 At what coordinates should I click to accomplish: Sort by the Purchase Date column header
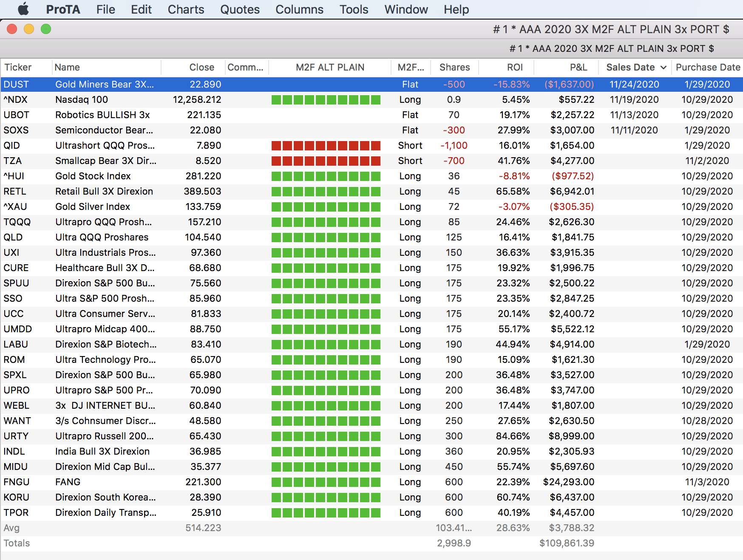click(x=708, y=67)
